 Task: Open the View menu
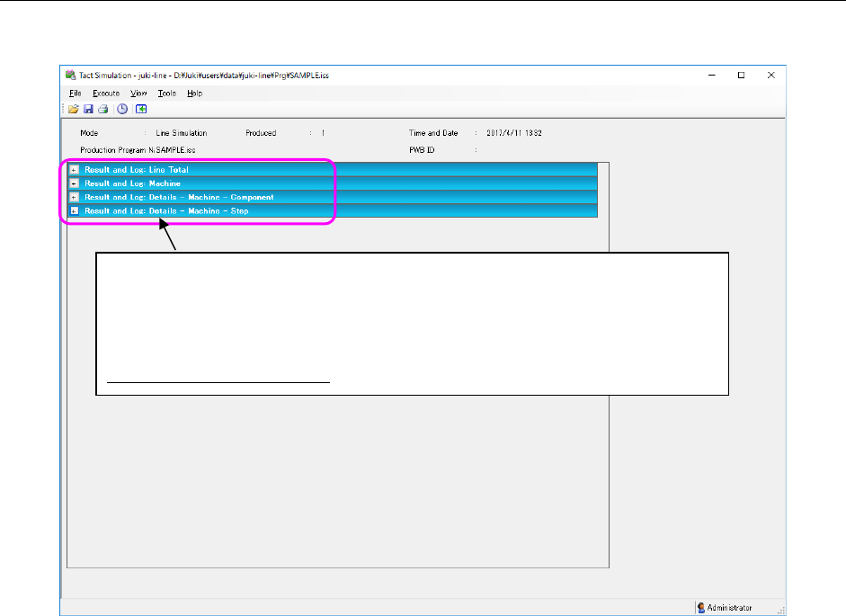138,94
